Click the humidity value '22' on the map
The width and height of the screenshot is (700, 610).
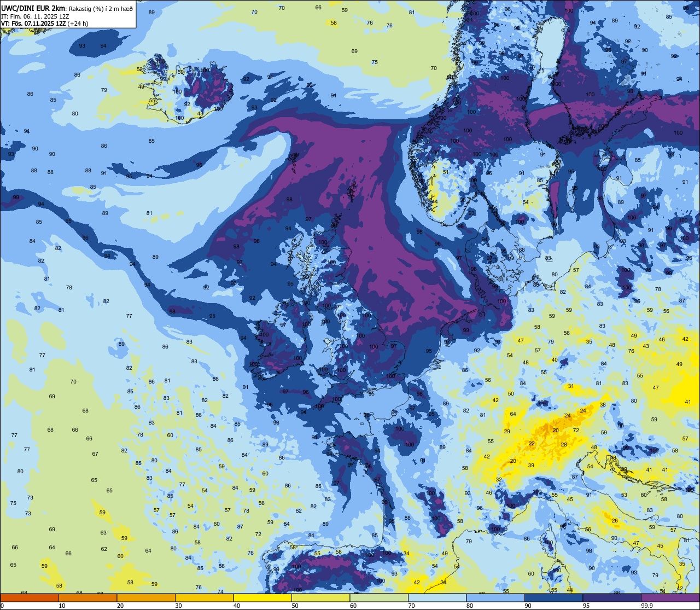click(532, 444)
